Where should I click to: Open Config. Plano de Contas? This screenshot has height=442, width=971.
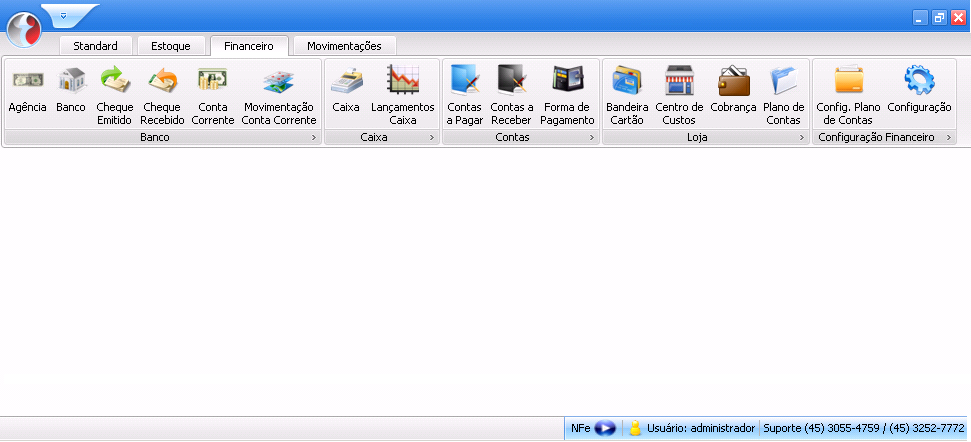coord(848,95)
